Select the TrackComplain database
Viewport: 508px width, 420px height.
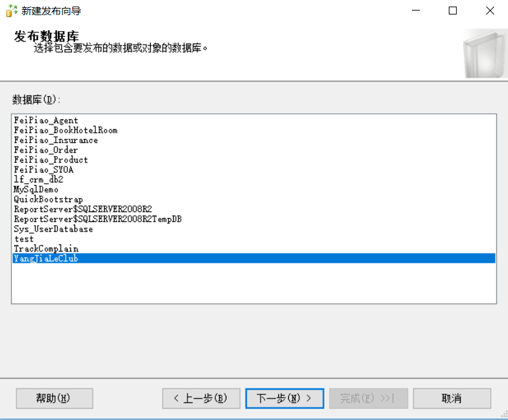45,249
